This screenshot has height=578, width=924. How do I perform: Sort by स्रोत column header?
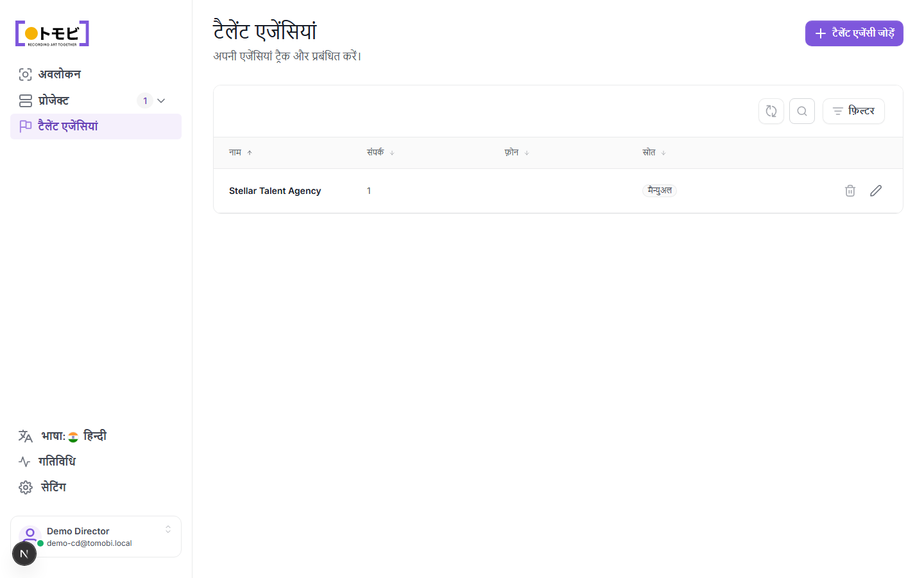coord(654,153)
